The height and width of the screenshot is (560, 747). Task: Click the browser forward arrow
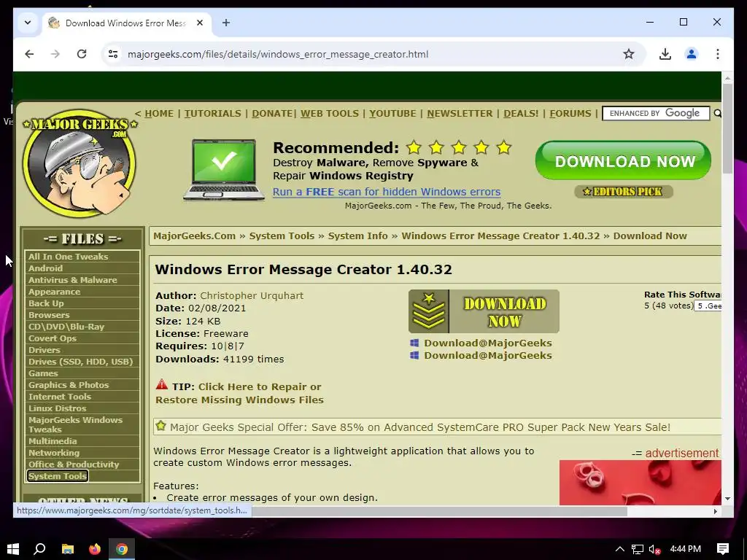[x=55, y=54]
